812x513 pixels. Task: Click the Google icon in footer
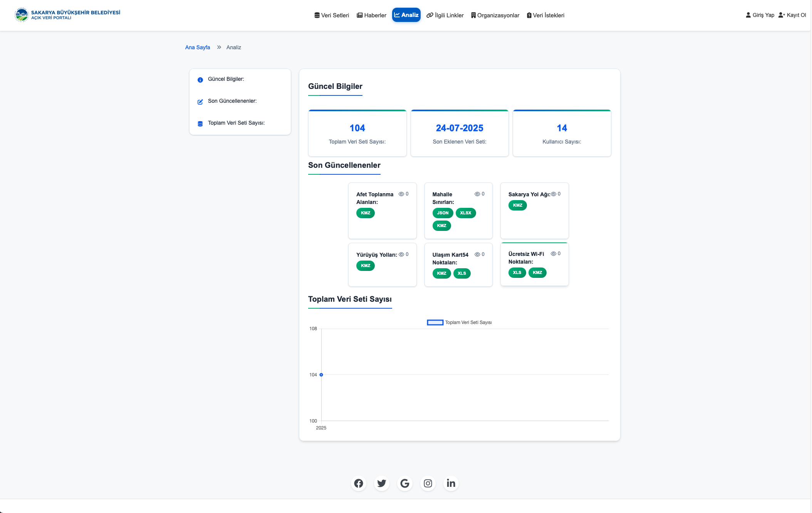click(404, 483)
